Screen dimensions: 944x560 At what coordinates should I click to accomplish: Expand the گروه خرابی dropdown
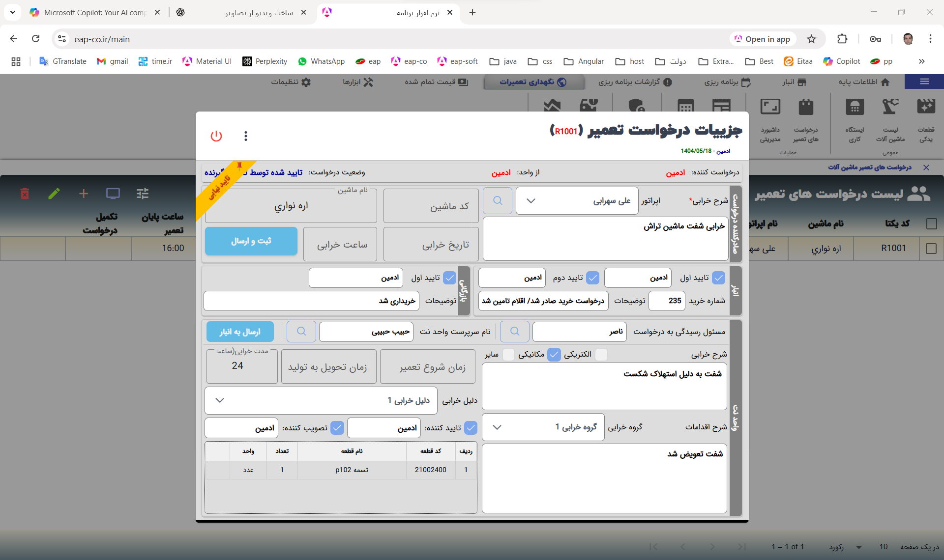coord(497,427)
